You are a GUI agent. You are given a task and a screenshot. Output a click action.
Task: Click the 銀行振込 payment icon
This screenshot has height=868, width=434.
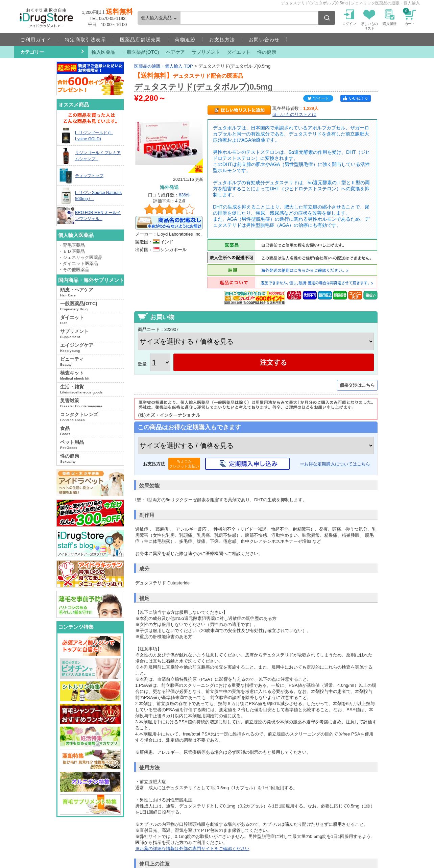[325, 295]
